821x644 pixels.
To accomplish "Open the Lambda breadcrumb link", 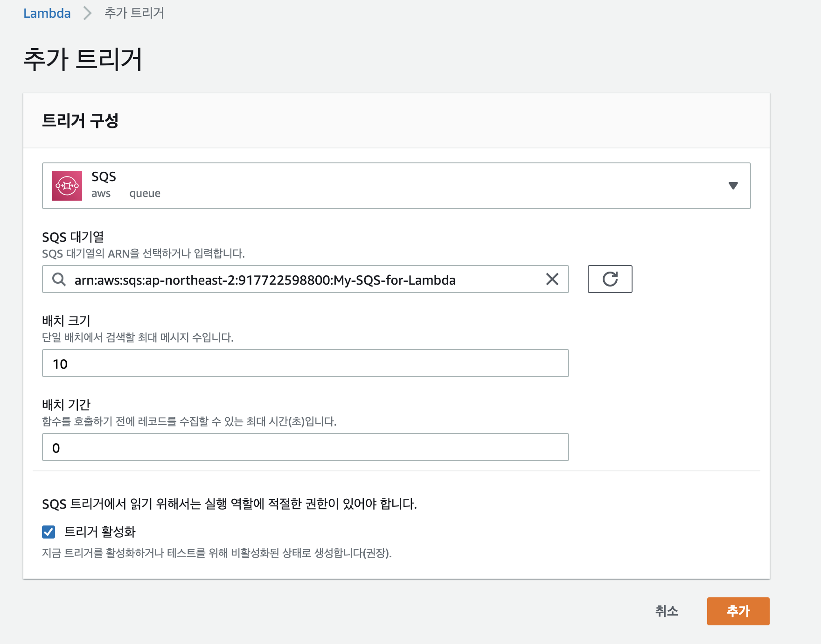I will 47,13.
